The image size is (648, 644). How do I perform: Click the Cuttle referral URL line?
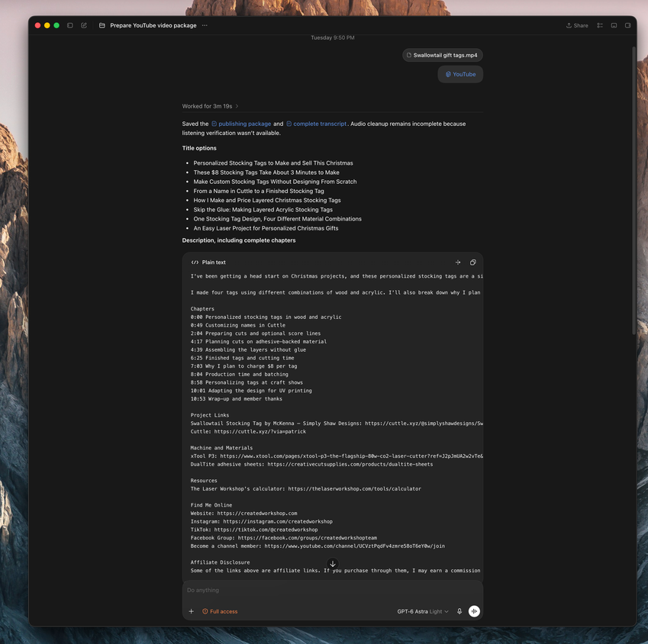(x=248, y=432)
